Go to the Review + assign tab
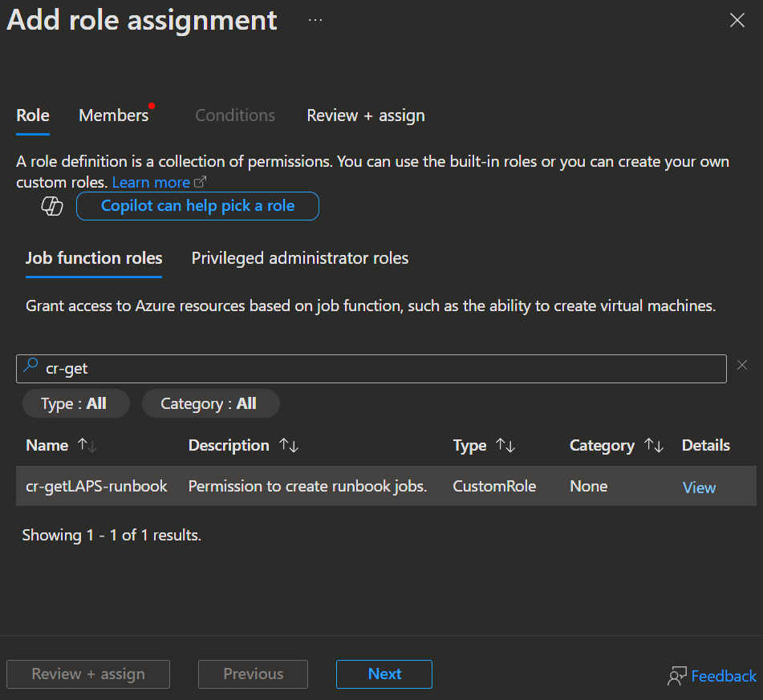The height and width of the screenshot is (700, 763). [x=366, y=115]
